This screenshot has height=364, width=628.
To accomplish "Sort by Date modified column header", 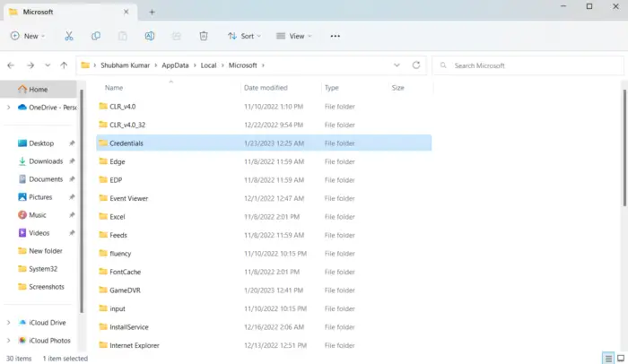I will click(266, 88).
